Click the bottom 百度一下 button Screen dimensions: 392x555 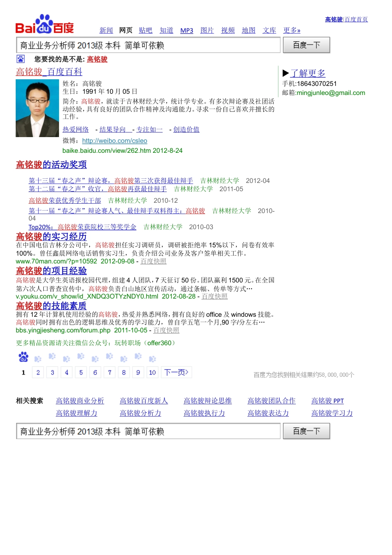(x=306, y=431)
